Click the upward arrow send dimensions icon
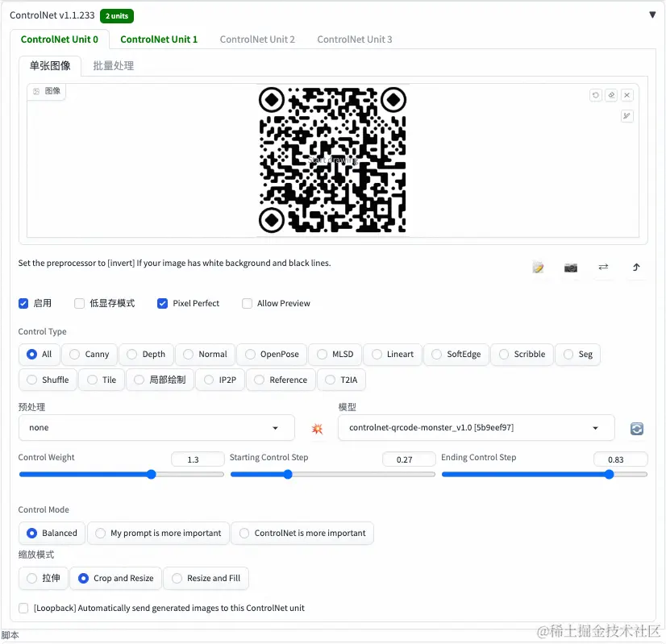The width and height of the screenshot is (666, 644). click(636, 267)
